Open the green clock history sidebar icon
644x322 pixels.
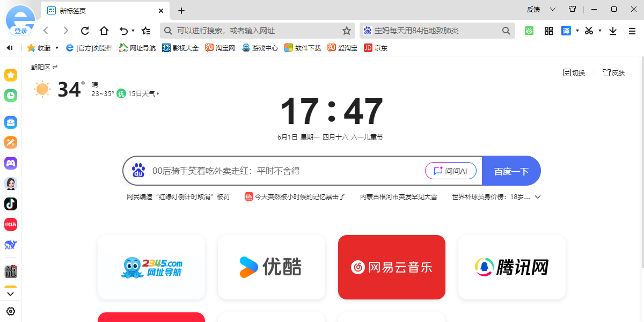(x=11, y=96)
